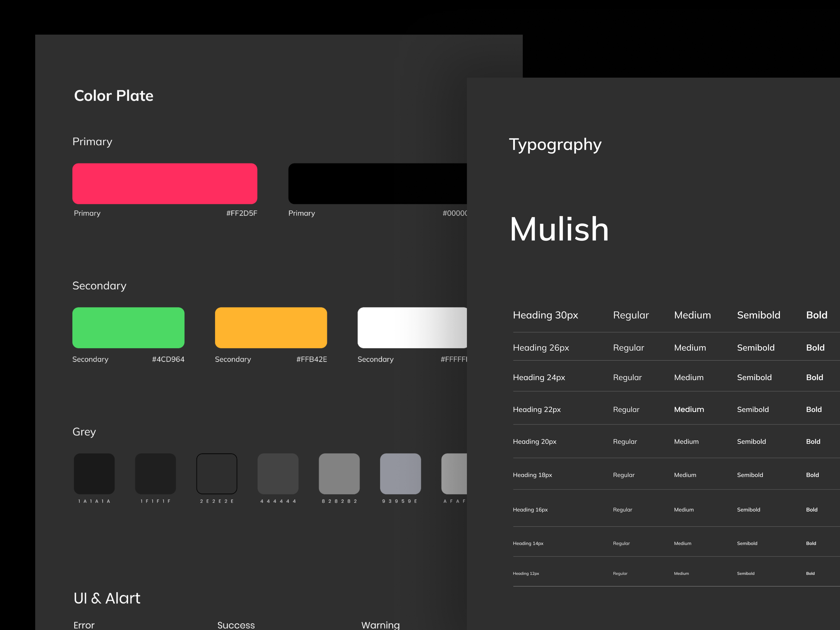
Task: Click 'Secondary' label under green swatch
Action: [90, 360]
